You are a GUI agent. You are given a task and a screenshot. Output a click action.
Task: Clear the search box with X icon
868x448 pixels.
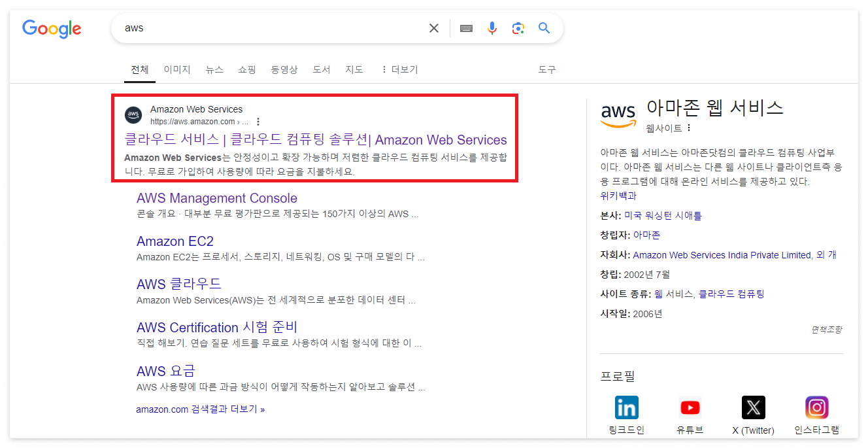click(x=434, y=28)
